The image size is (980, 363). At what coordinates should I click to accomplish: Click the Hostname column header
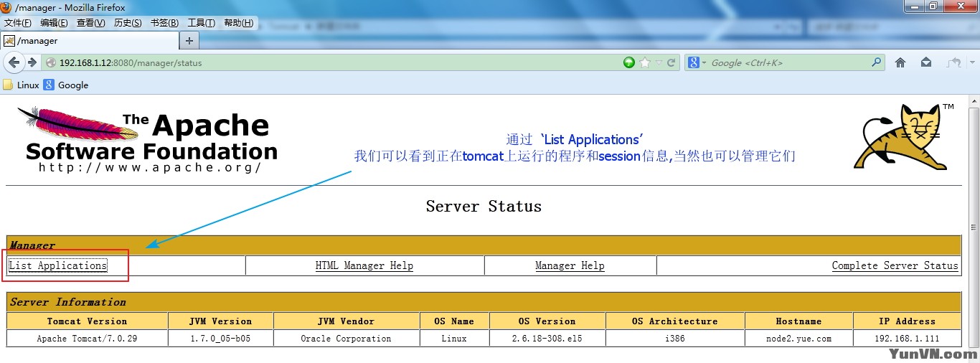pos(798,321)
